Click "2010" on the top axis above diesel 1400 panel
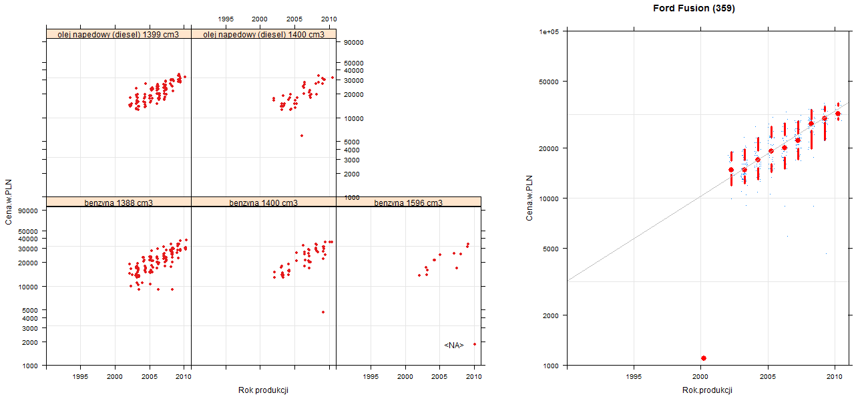The height and width of the screenshot is (401, 868). [329, 19]
